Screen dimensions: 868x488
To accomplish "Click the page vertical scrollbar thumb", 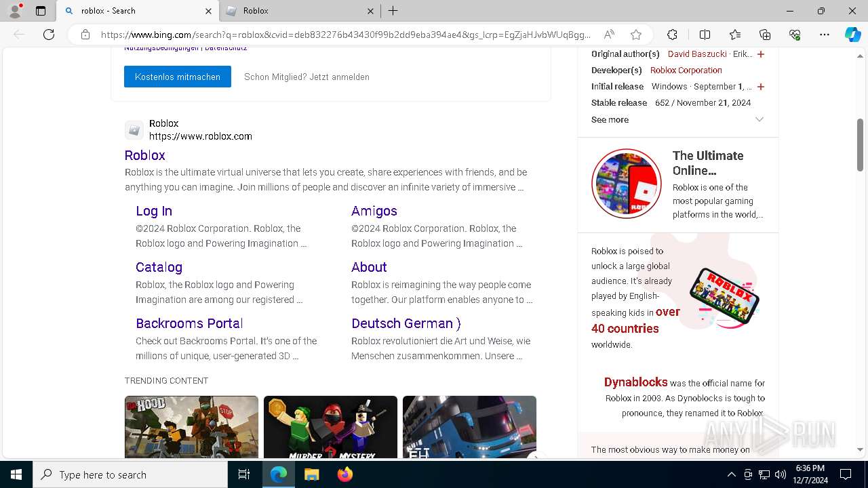I will point(860,145).
